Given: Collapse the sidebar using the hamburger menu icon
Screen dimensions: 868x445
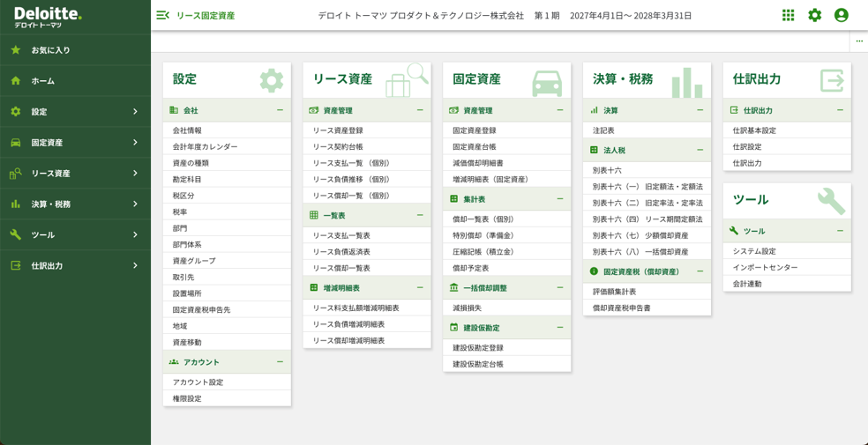Looking at the screenshot, I should (x=162, y=15).
